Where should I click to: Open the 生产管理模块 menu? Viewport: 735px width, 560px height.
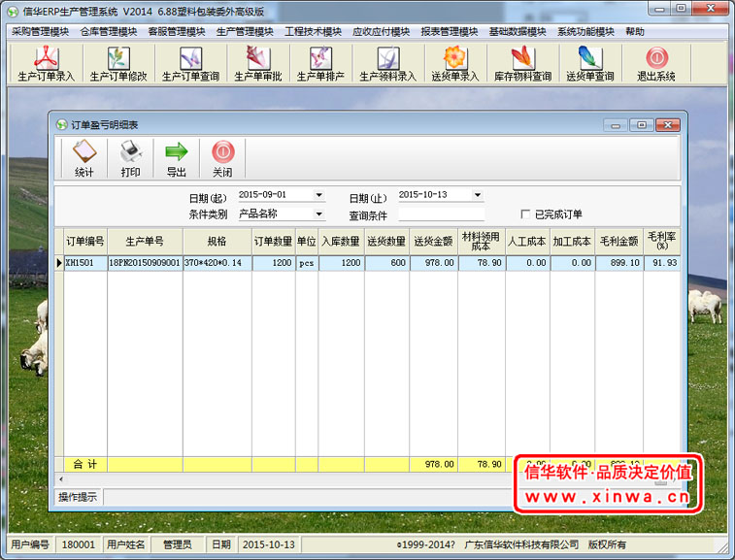[x=245, y=31]
